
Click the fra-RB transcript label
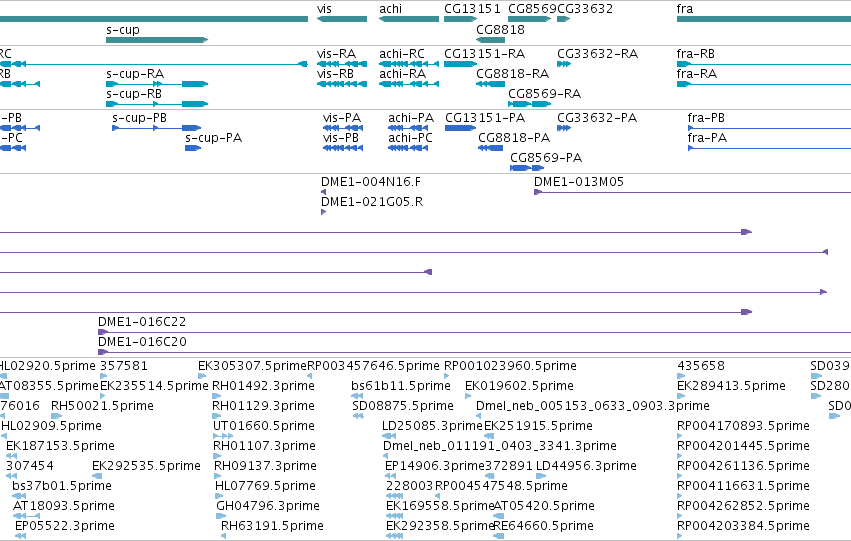coord(696,54)
